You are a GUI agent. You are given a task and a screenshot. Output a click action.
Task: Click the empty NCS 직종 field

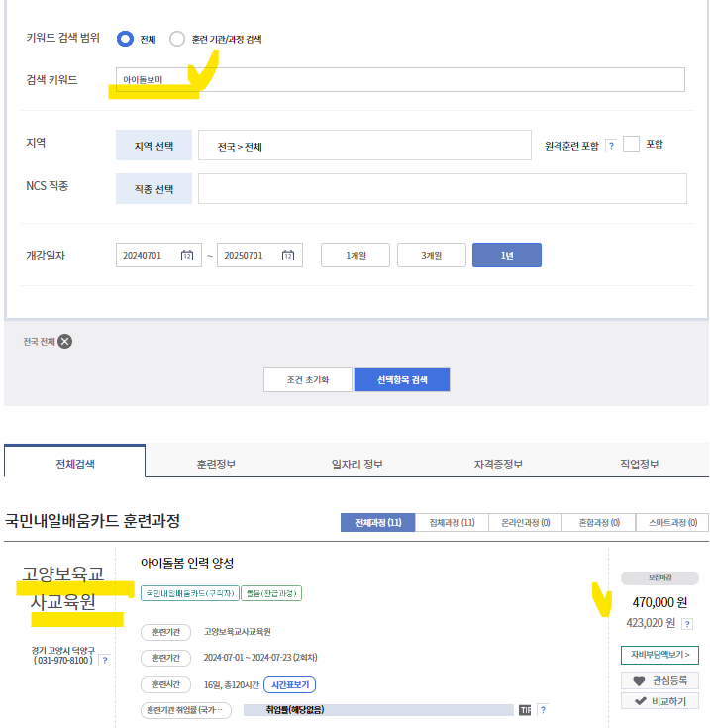pyautogui.click(x=443, y=188)
